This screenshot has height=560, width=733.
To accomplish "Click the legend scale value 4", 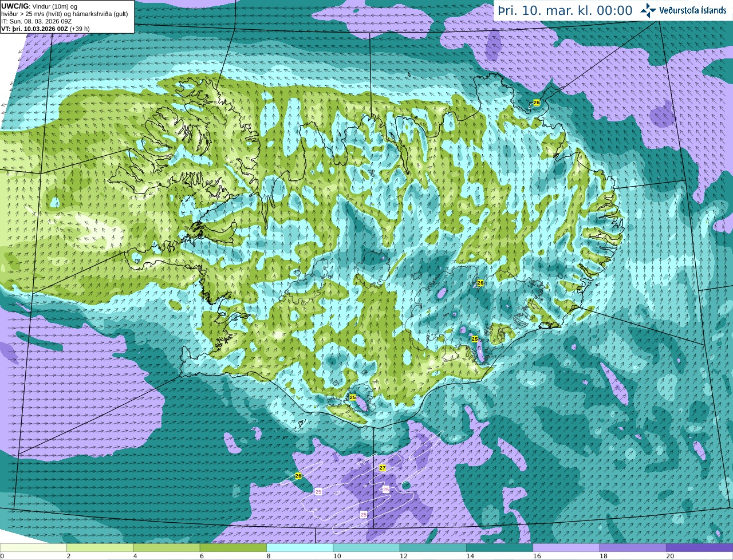I will [135, 556].
